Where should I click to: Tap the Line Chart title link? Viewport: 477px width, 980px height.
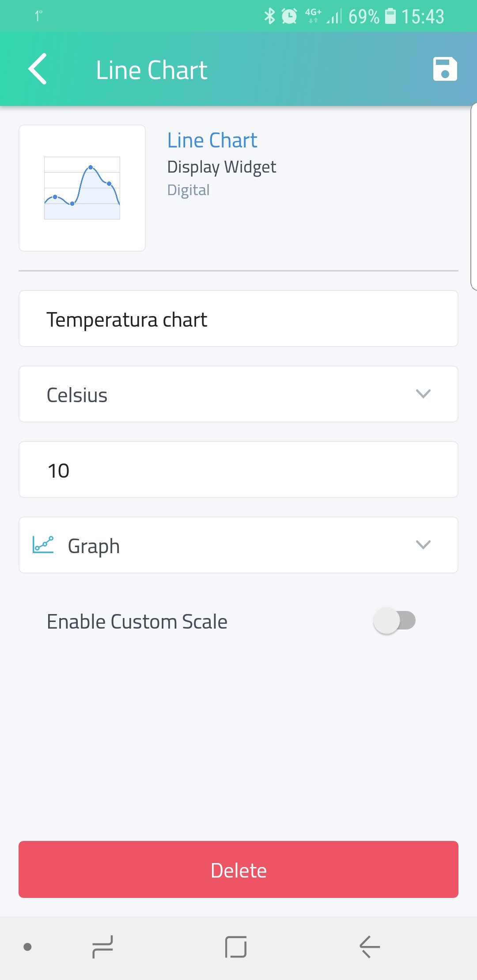click(x=212, y=140)
